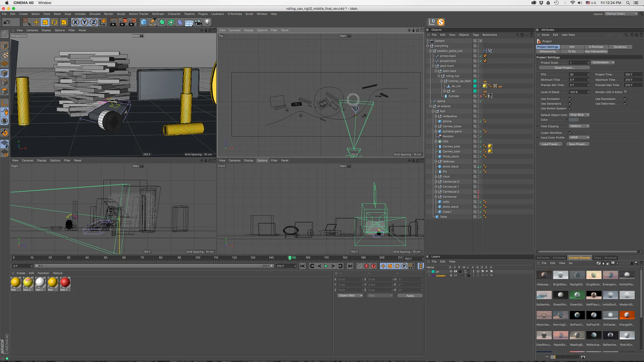The width and height of the screenshot is (644, 362).
Task: Collapse the position_spline_null tree item
Action: pyautogui.click(x=430, y=51)
